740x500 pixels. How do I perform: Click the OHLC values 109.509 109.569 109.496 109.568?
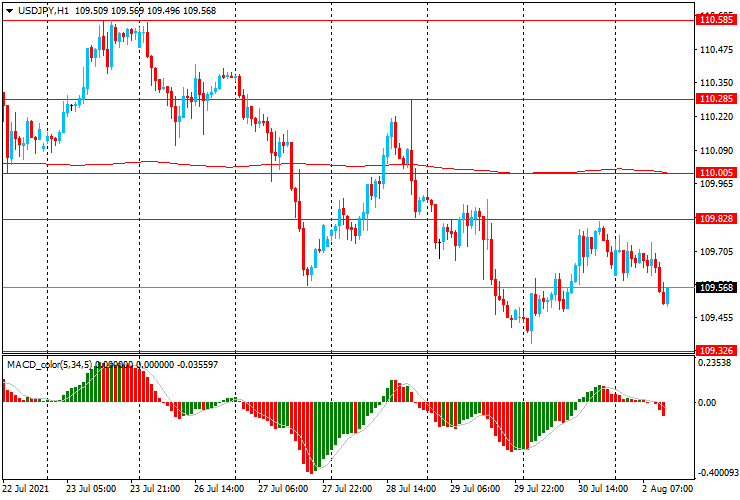(x=145, y=10)
